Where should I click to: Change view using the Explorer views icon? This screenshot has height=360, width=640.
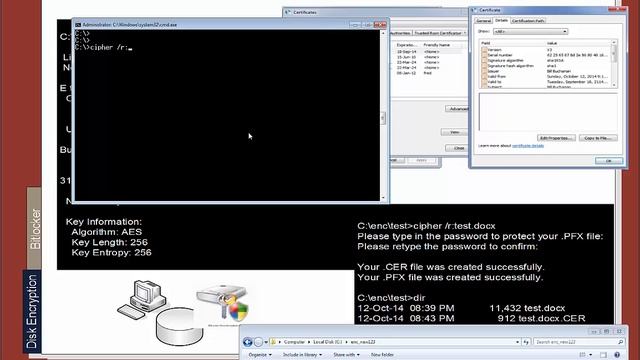click(x=582, y=355)
